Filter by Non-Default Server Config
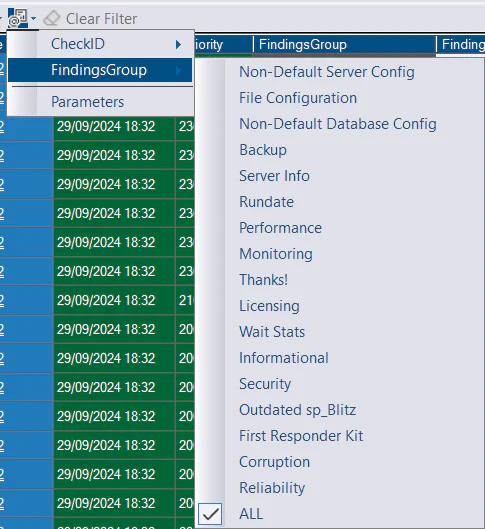 (x=327, y=72)
